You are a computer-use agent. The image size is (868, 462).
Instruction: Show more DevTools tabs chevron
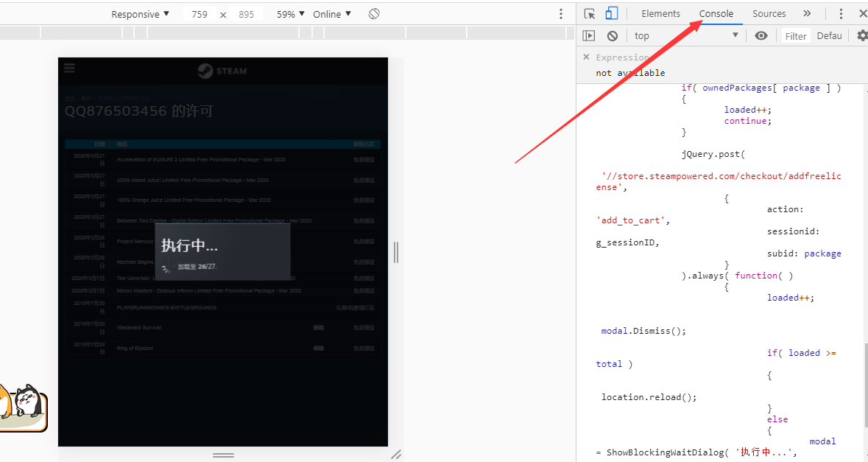coord(807,14)
